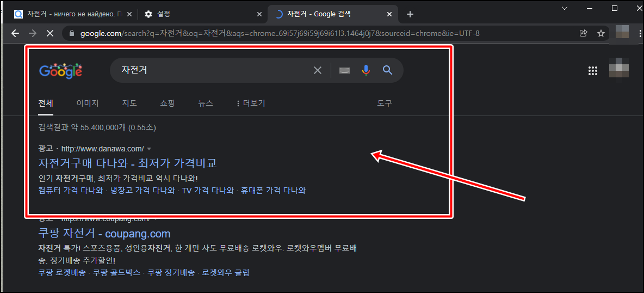Open the Google apps grid
The width and height of the screenshot is (644, 293).
593,71
